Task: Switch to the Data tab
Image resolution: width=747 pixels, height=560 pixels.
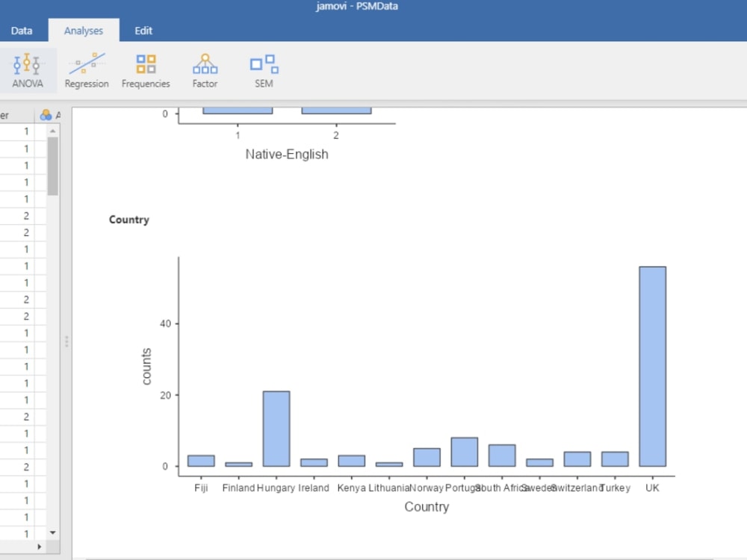Action: tap(22, 30)
